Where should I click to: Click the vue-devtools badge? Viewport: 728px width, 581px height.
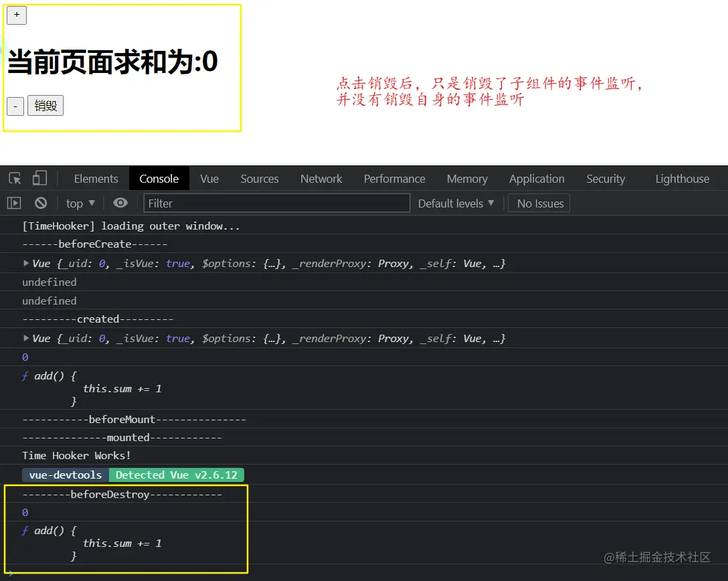(x=66, y=475)
